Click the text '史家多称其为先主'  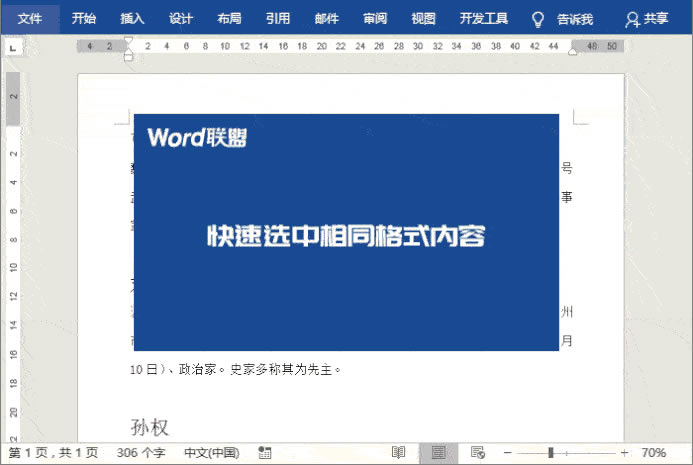[281, 369]
